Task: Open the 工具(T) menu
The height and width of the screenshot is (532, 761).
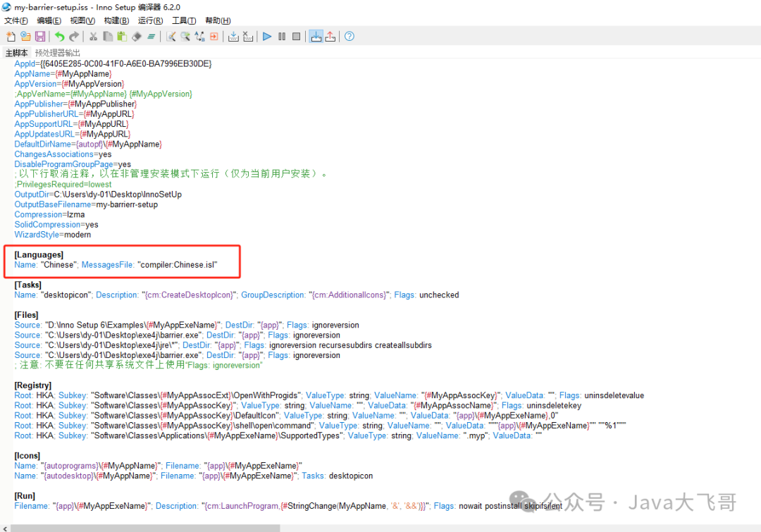Action: coord(184,20)
